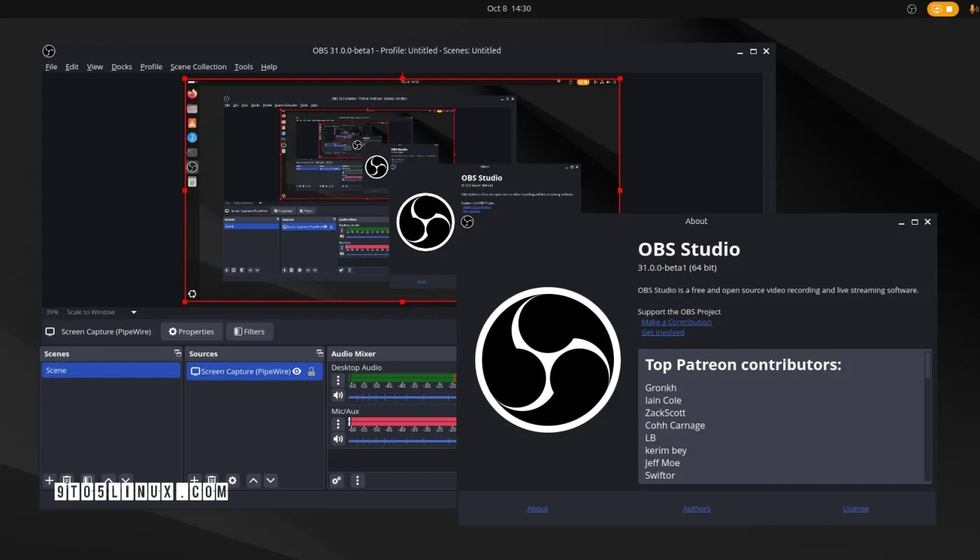The height and width of the screenshot is (560, 980).
Task: Open the Help menu
Action: click(269, 66)
